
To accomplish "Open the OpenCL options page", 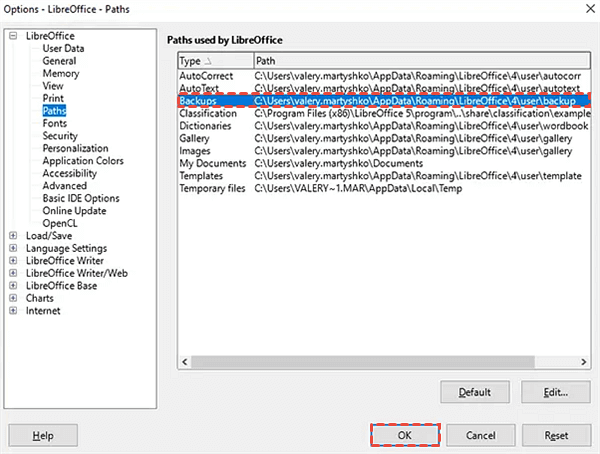I will (x=60, y=223).
